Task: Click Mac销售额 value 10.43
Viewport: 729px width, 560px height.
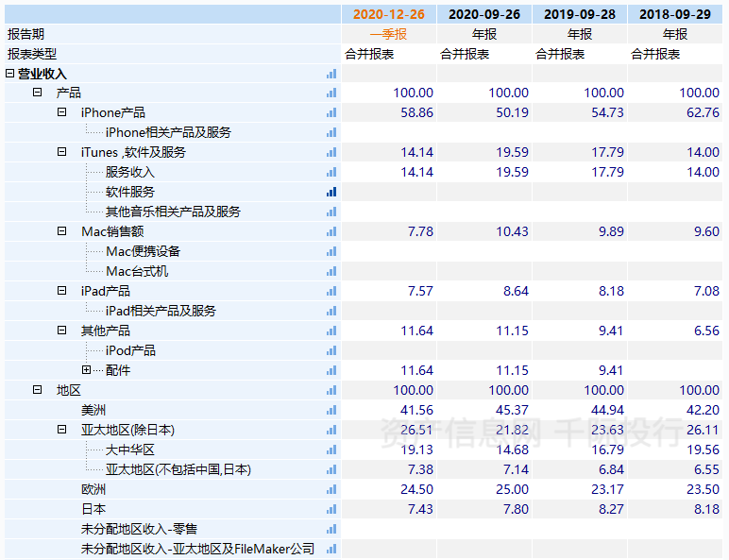Action: (x=513, y=231)
